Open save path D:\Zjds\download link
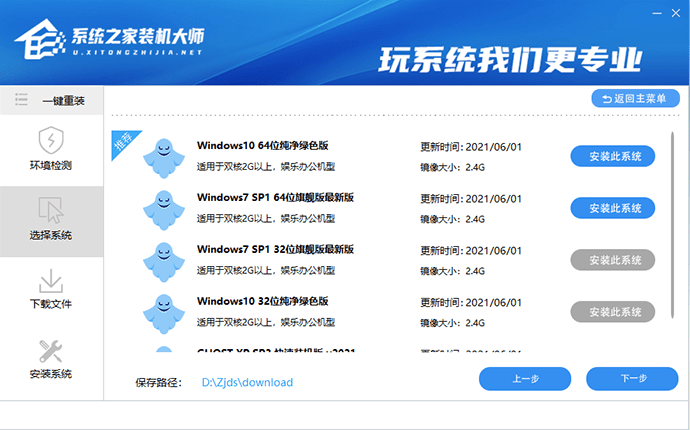 point(247,382)
